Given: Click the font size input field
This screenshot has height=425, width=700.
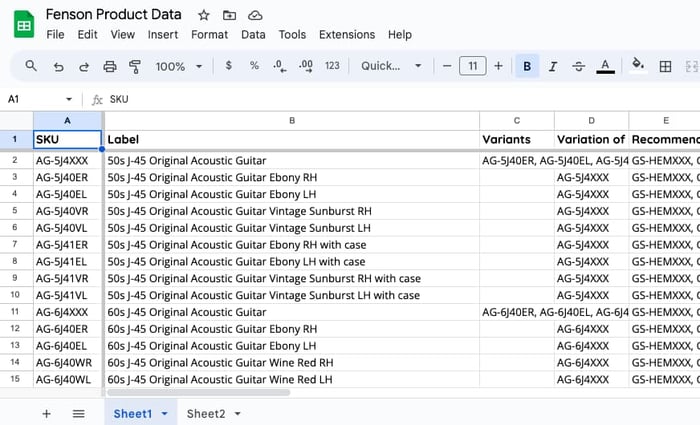Looking at the screenshot, I should (472, 66).
